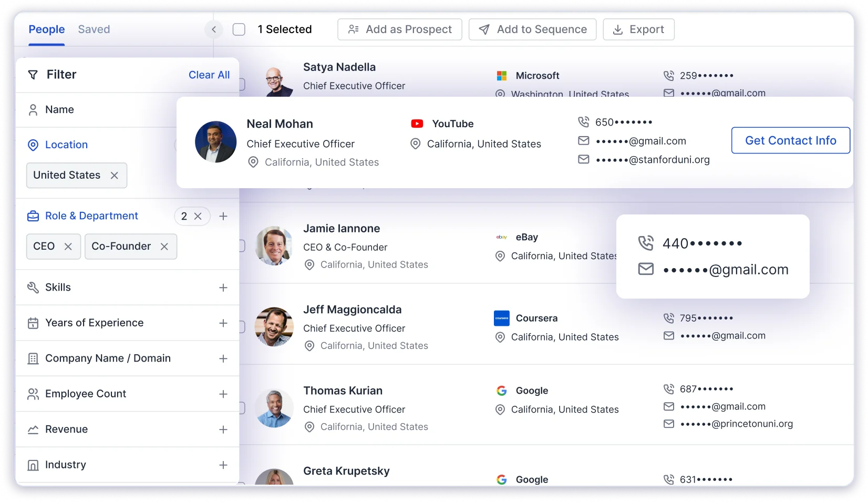Click the Add as Prospect person icon
Screen dimensions: 868x502
(354, 29)
